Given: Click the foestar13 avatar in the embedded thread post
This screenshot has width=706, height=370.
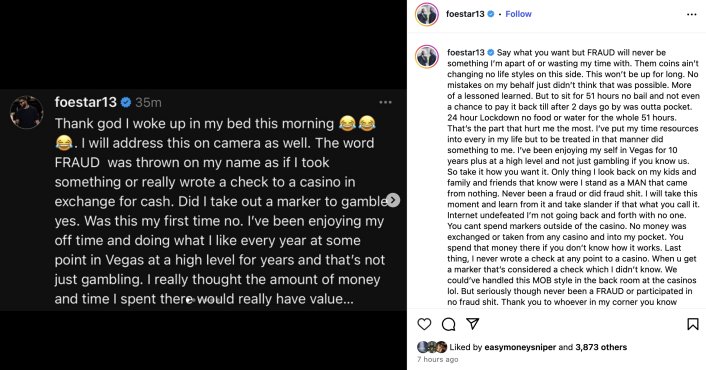Looking at the screenshot, I should [x=27, y=113].
